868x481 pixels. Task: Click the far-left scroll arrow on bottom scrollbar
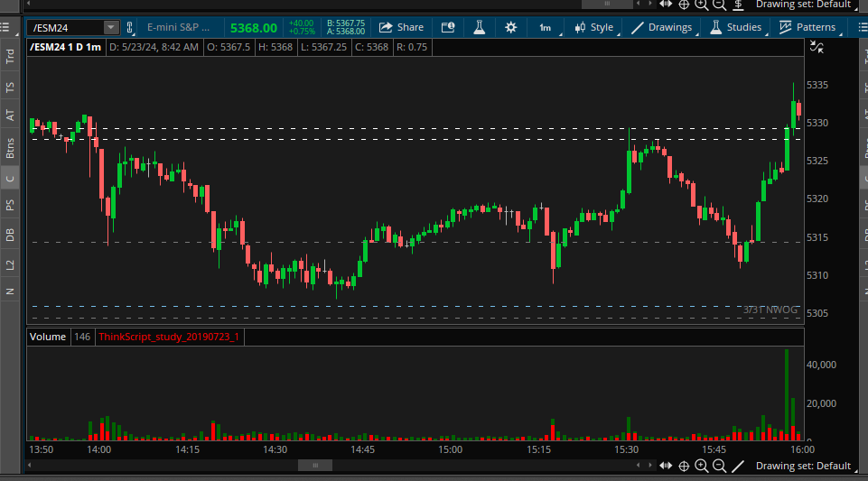(29, 466)
